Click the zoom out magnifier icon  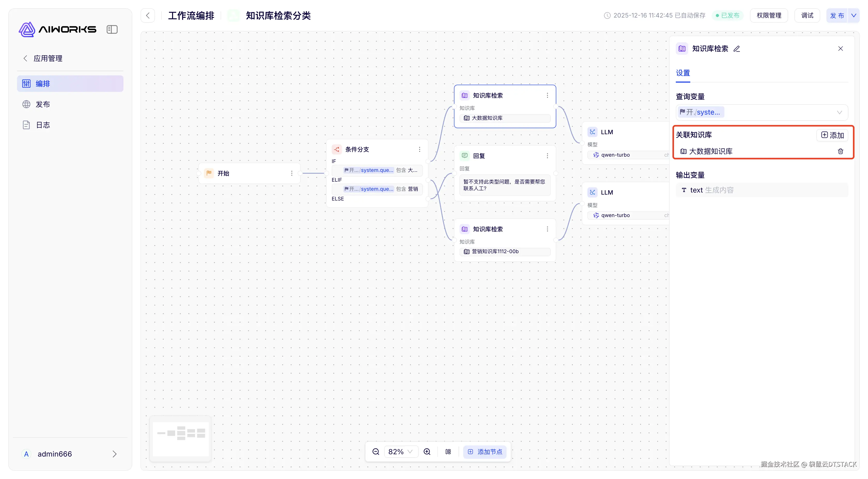[376, 452]
